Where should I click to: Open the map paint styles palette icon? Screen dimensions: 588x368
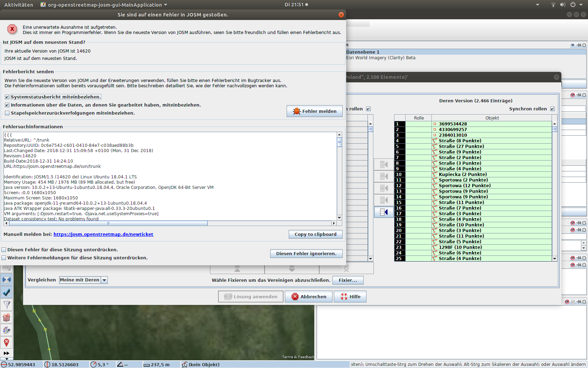point(6,330)
